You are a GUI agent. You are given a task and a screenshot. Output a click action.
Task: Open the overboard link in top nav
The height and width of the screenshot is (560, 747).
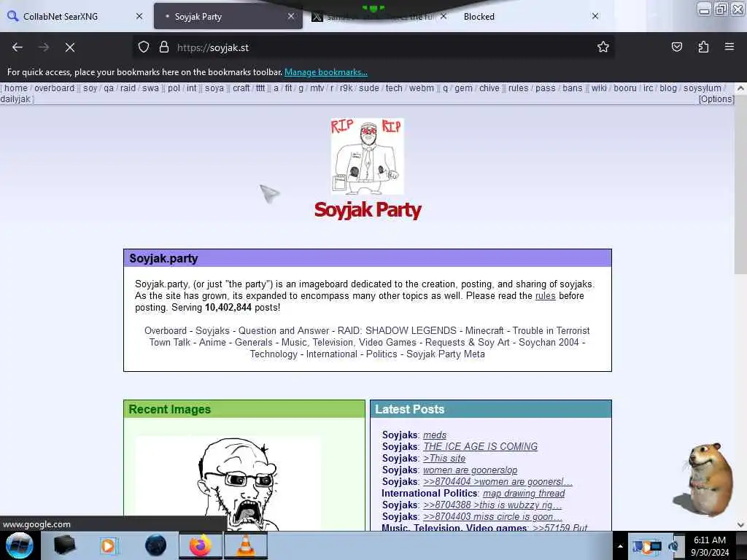tap(54, 88)
